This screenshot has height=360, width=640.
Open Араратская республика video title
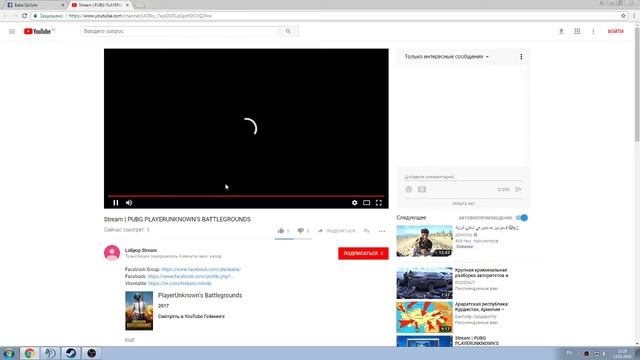482,307
